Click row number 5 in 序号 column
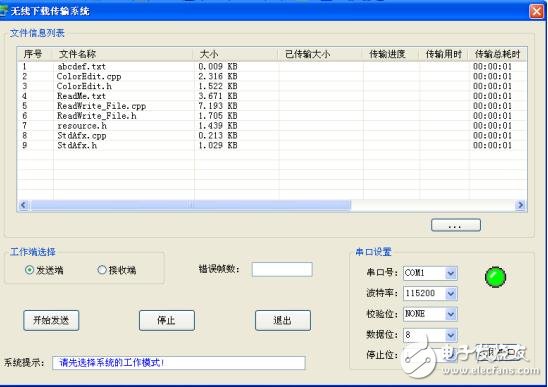 pyautogui.click(x=24, y=106)
